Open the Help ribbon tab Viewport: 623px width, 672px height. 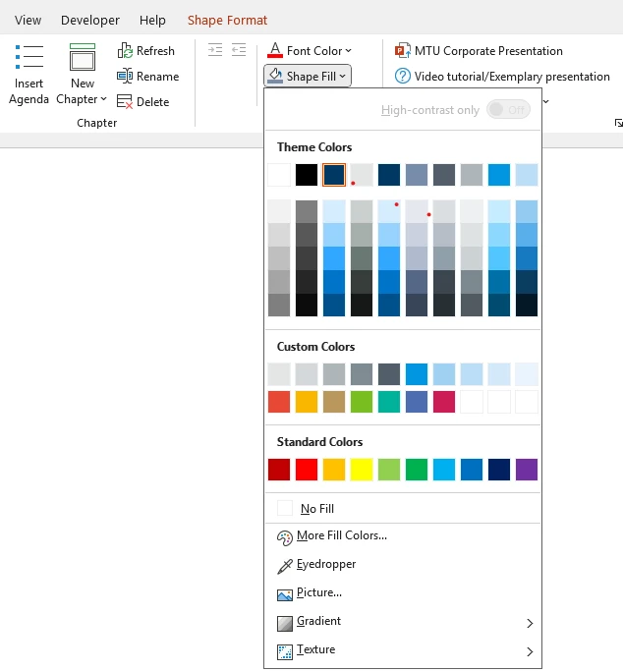click(x=152, y=21)
